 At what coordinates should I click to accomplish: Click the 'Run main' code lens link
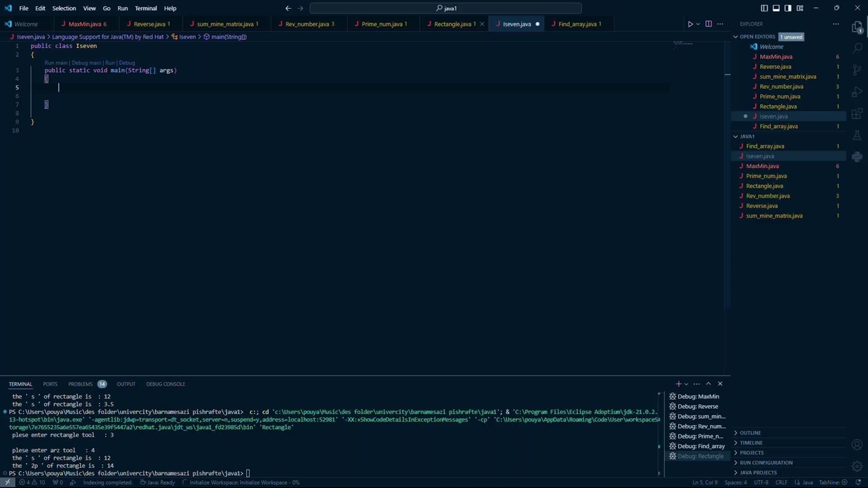[x=56, y=62]
